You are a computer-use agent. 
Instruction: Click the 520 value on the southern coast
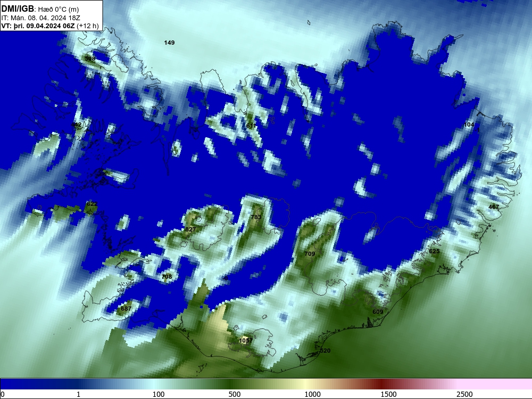325,351
